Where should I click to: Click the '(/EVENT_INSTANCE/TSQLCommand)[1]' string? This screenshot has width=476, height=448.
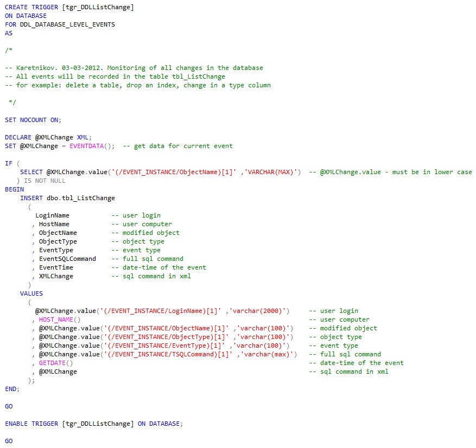click(168, 354)
